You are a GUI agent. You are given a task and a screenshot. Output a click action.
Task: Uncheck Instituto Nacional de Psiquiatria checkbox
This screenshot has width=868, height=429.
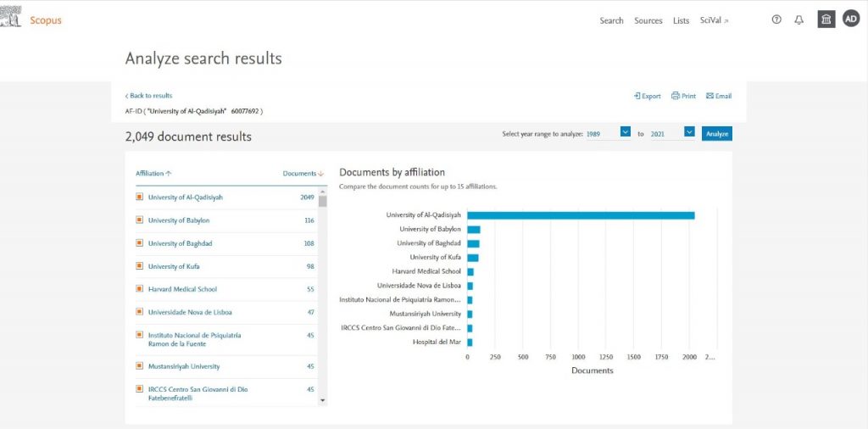click(x=140, y=334)
